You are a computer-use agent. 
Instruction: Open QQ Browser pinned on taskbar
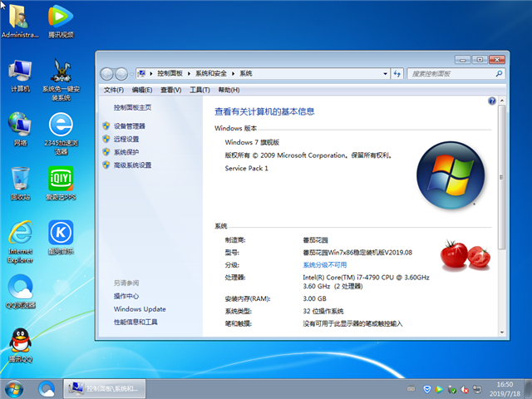(x=47, y=389)
